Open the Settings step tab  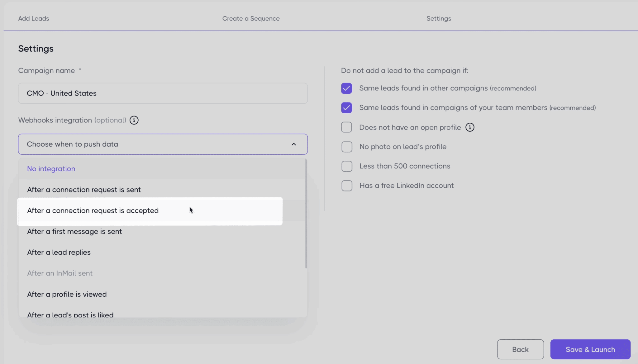tap(439, 18)
